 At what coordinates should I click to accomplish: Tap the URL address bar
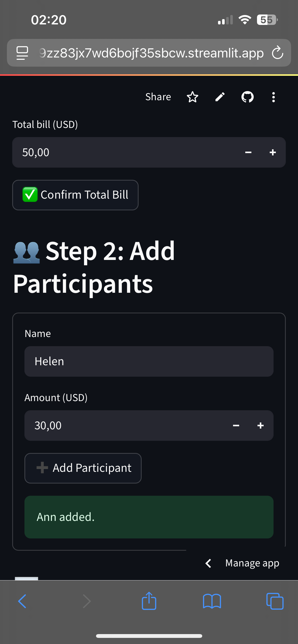pos(152,53)
